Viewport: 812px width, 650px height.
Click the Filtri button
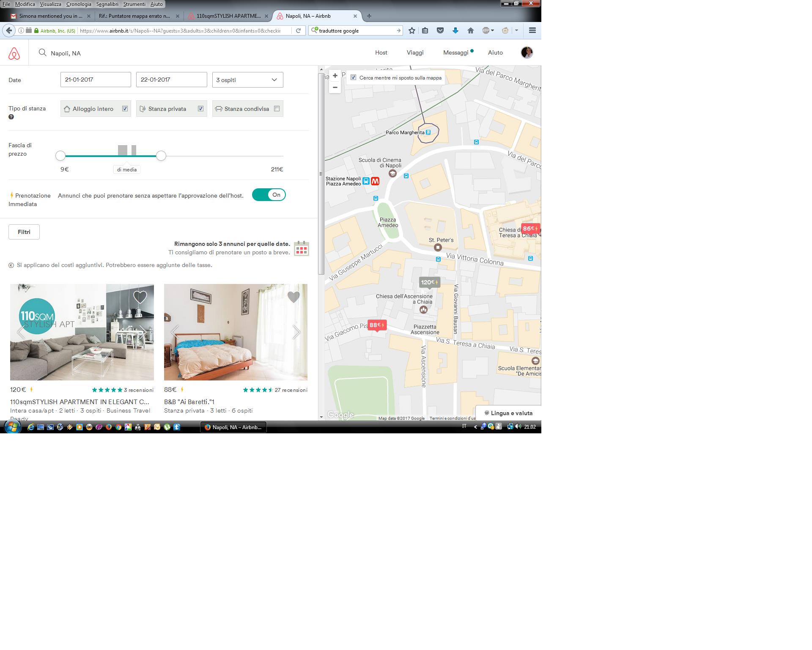pyautogui.click(x=24, y=232)
